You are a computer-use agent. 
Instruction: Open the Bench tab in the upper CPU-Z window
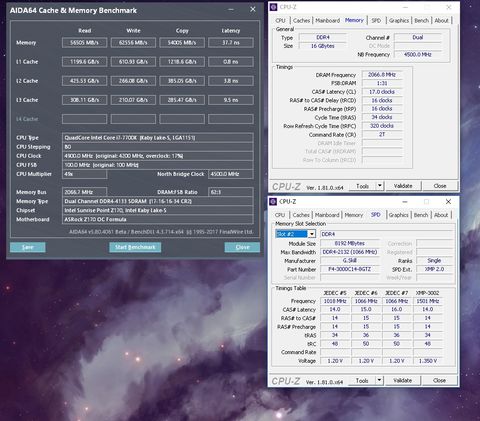421,21
